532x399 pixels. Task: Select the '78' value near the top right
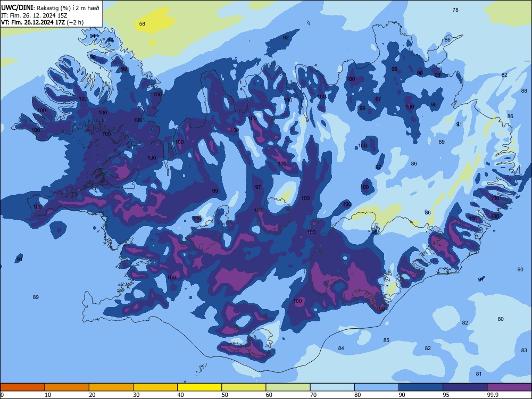(x=456, y=10)
